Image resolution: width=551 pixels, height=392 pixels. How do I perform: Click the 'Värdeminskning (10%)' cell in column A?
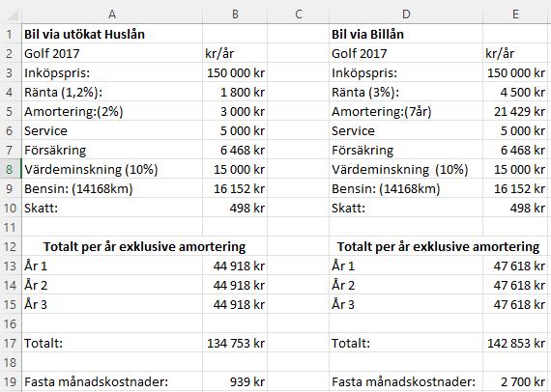pos(112,170)
